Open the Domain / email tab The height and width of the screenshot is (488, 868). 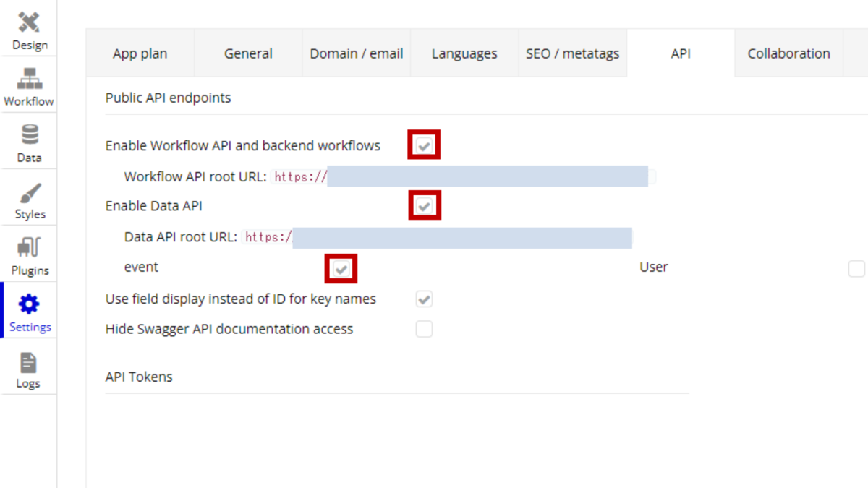point(357,53)
